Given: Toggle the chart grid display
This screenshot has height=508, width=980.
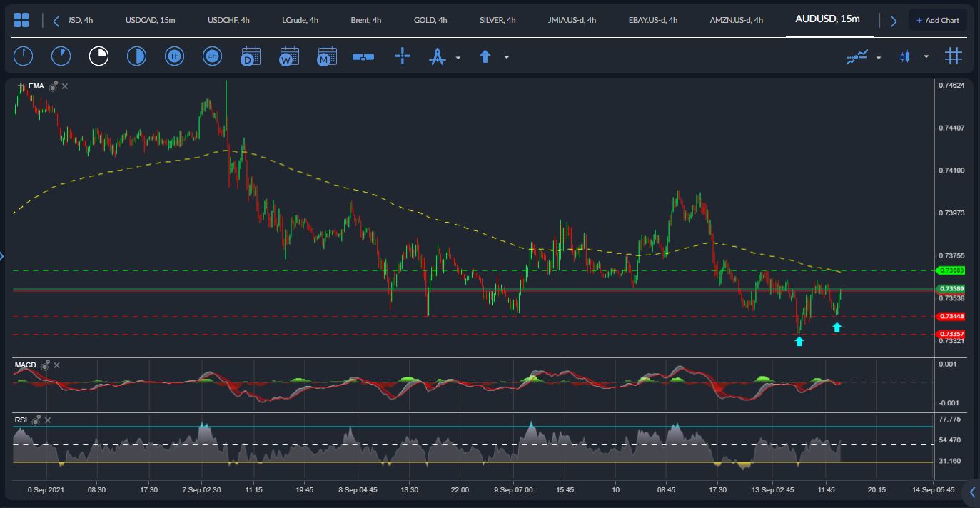Looking at the screenshot, I should [953, 56].
